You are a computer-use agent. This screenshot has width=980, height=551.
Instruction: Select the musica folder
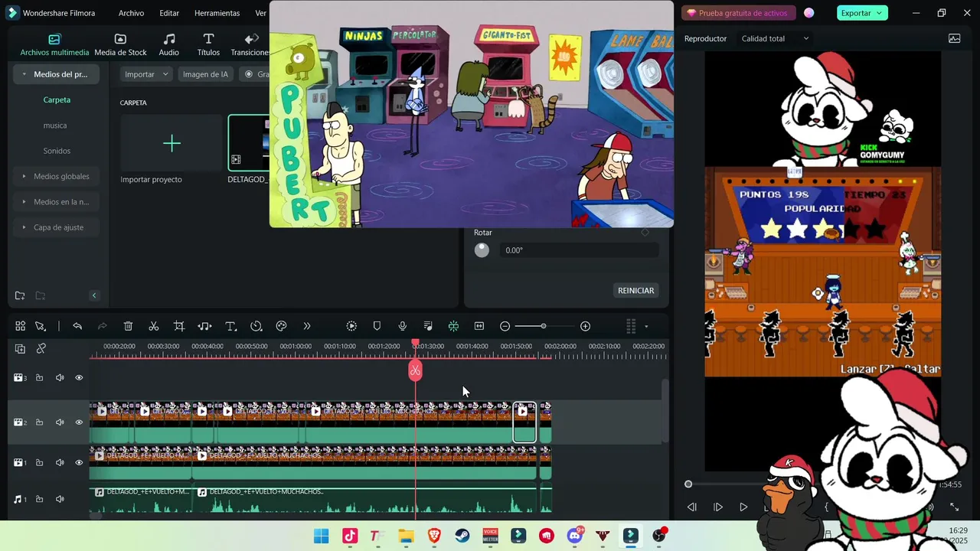click(55, 126)
